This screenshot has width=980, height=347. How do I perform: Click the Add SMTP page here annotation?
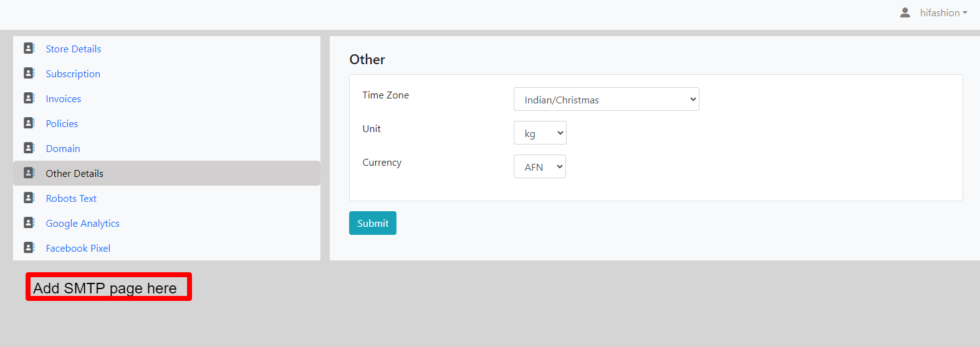tap(108, 287)
